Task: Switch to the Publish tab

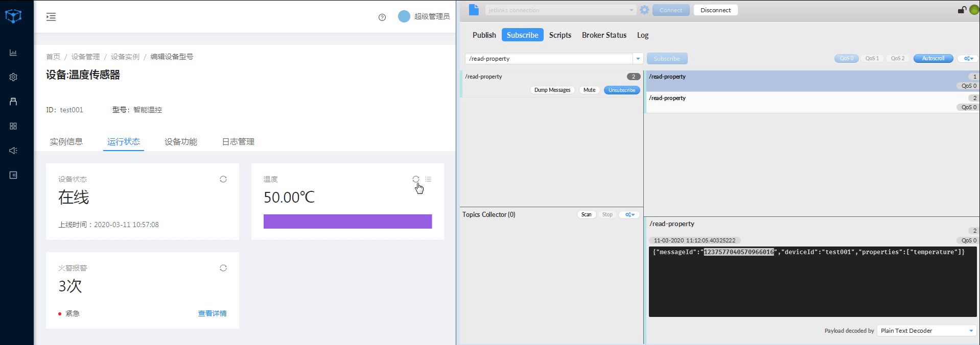Action: pos(484,35)
